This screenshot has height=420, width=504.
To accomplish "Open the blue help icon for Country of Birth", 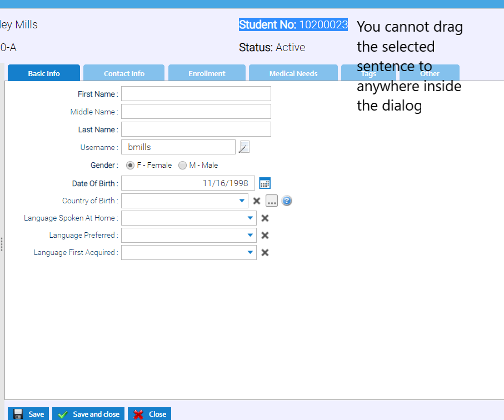I will point(287,201).
